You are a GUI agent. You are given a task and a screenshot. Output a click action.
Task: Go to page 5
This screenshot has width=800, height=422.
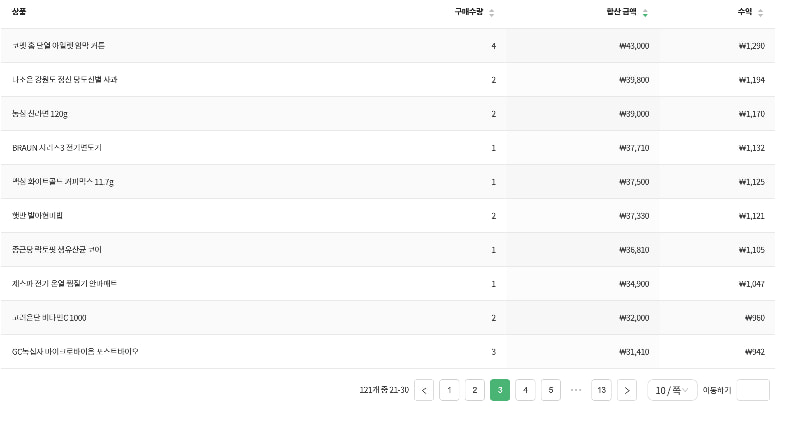point(551,390)
